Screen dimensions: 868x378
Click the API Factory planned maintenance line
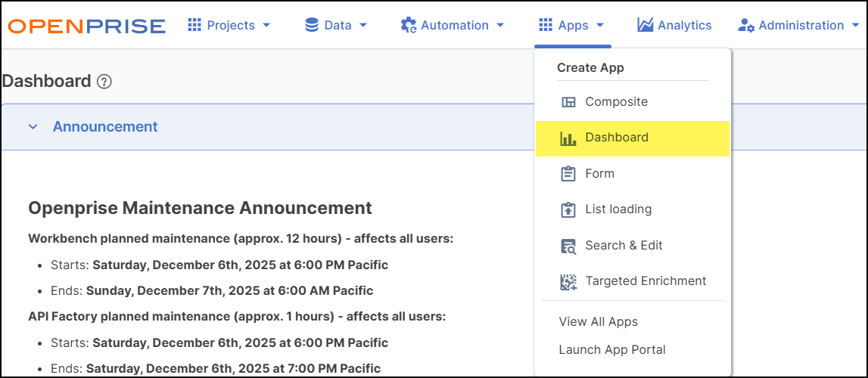point(237,317)
